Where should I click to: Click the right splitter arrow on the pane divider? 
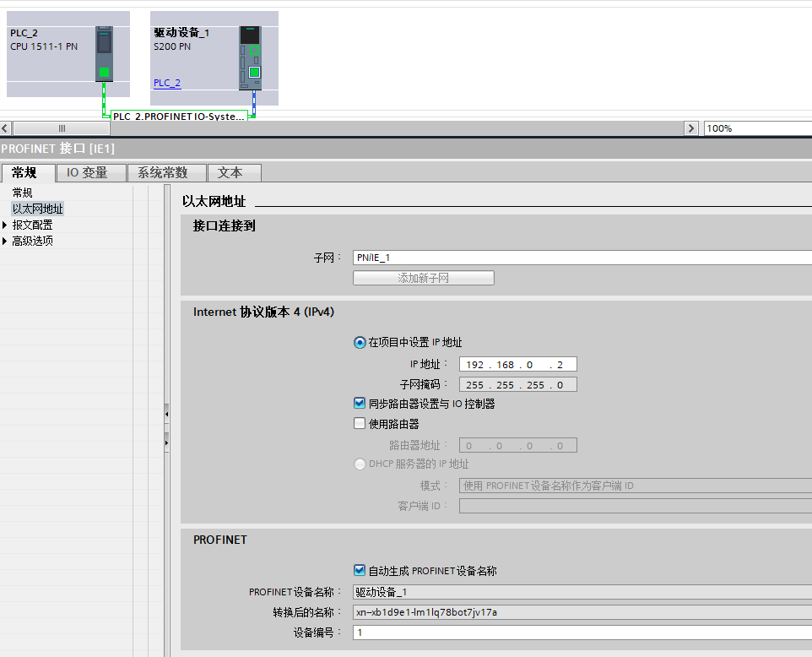[x=167, y=443]
